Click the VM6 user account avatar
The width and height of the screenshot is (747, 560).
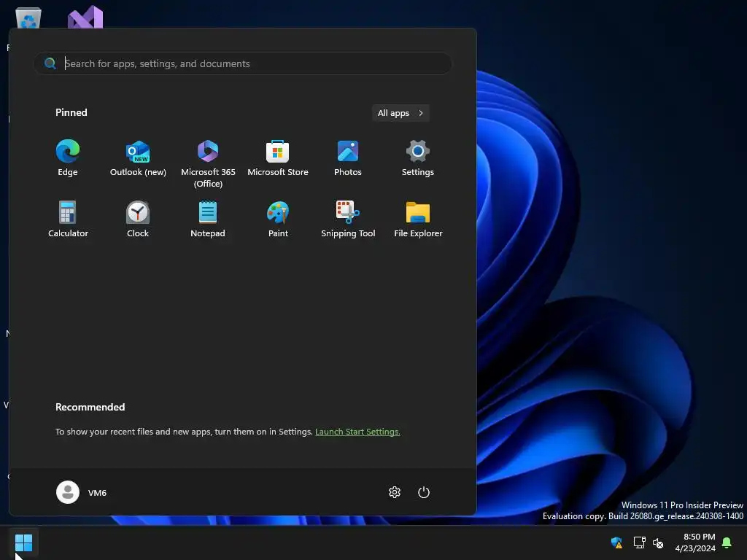pos(68,492)
